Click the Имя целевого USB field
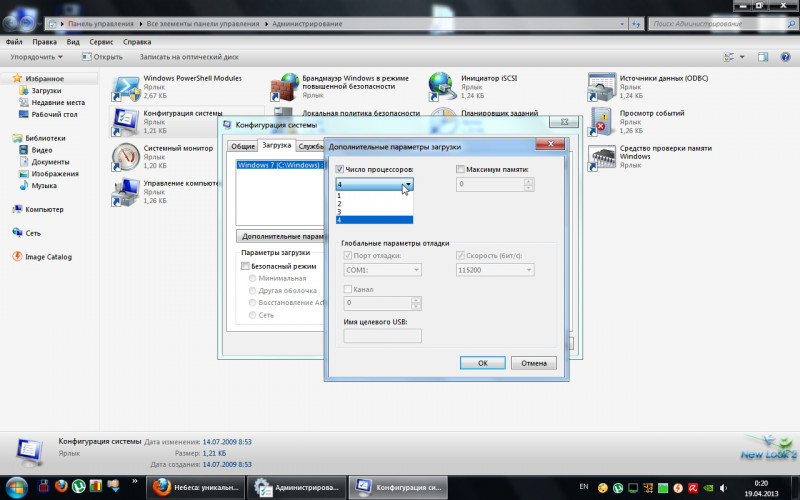 [383, 336]
